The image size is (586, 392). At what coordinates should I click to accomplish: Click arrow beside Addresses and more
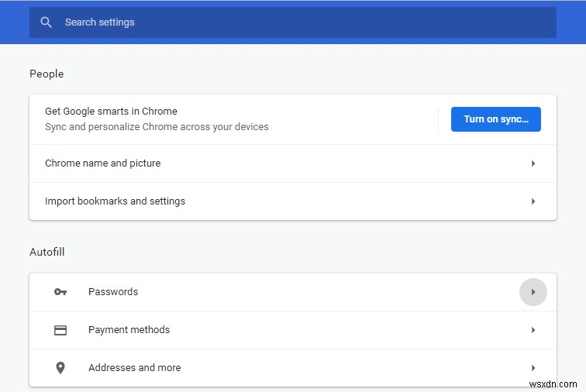[533, 368]
